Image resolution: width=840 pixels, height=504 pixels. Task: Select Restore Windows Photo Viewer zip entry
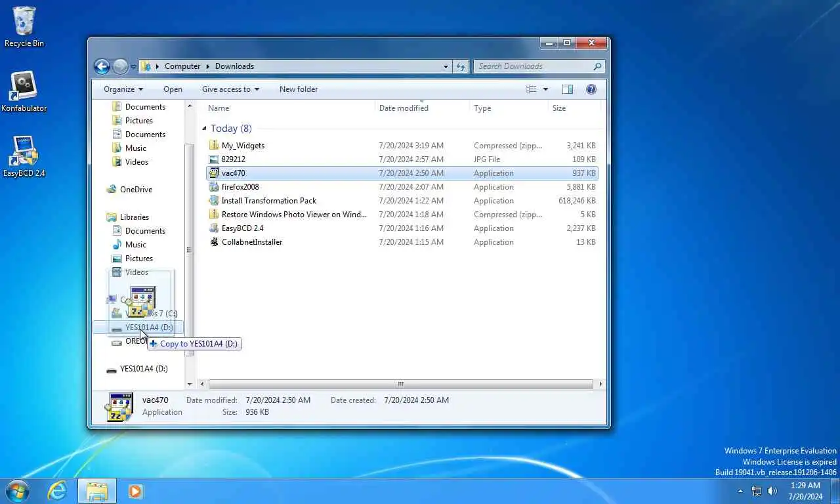294,215
